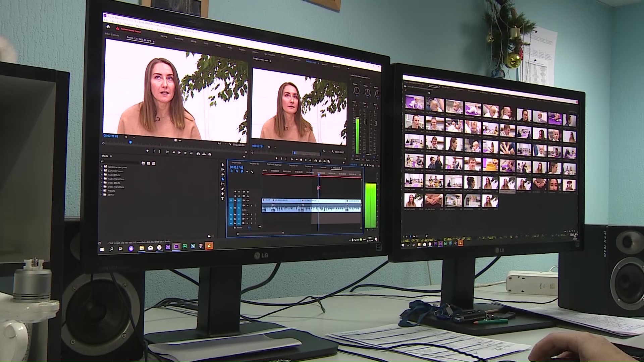644x362 pixels.
Task: Switch to the Effect Controls tab
Action: point(112,35)
